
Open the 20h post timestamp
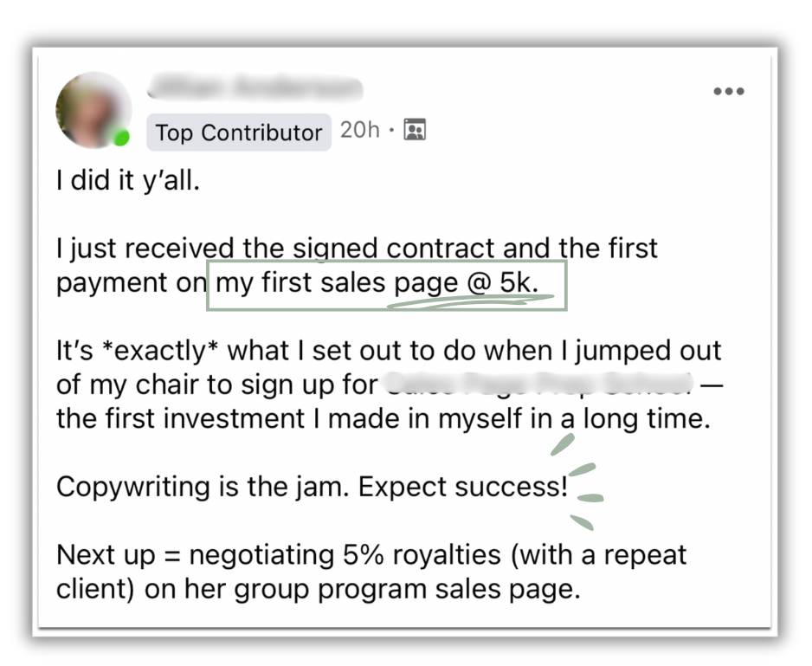[x=359, y=130]
